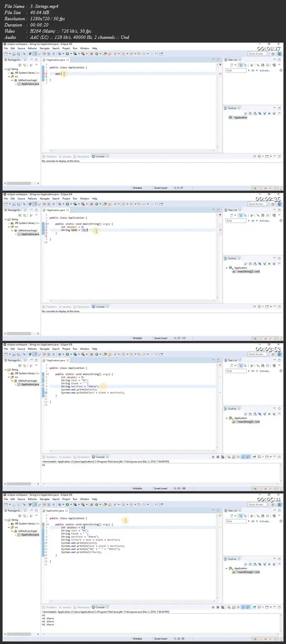Open Package Explorer view menu in 00:05:11 frame

[36, 515]
